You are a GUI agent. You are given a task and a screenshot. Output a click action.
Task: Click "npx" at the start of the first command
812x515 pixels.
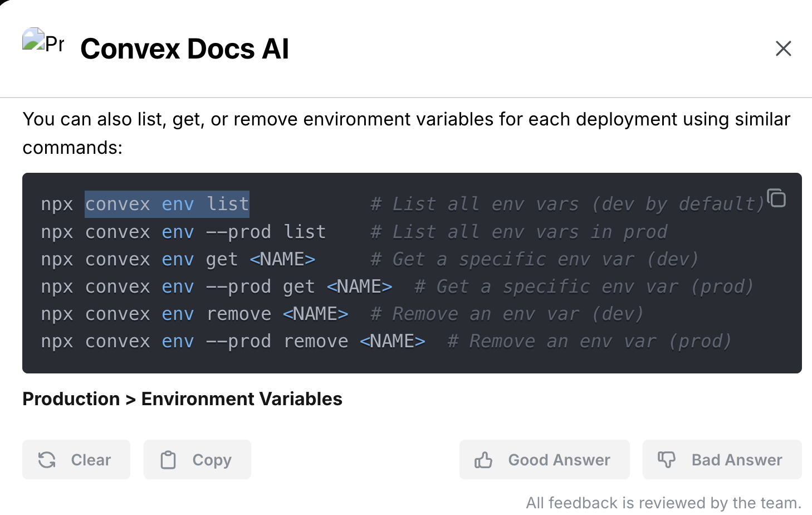point(57,204)
